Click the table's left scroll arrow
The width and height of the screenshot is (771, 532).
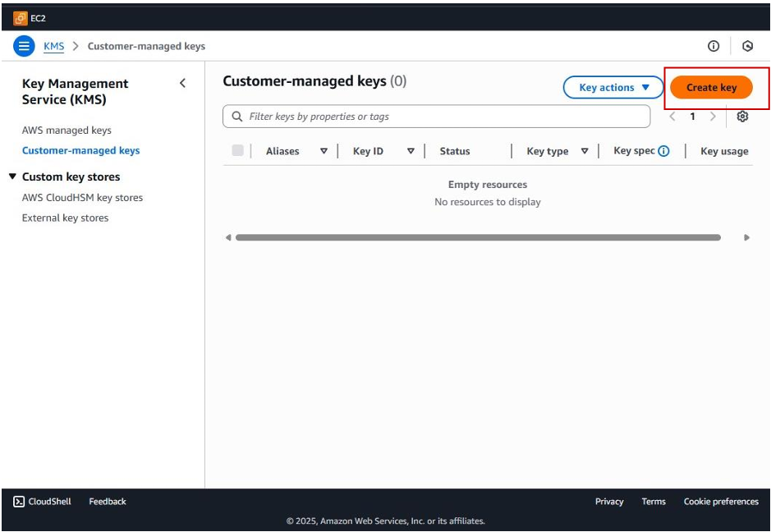pos(228,237)
